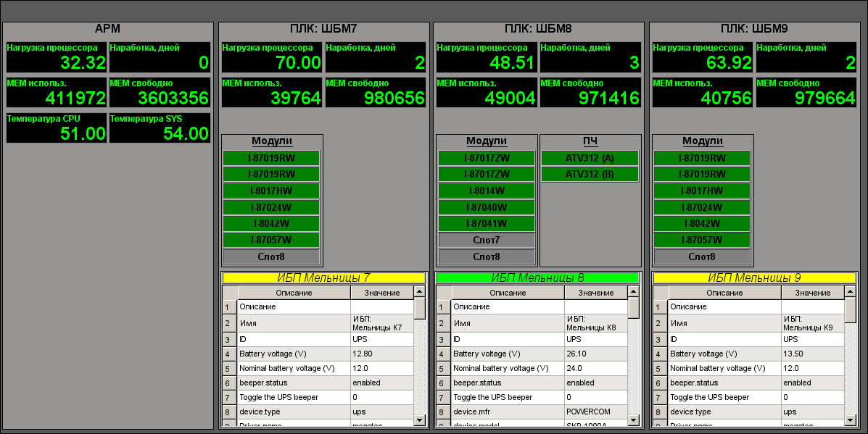Screen dimensions: 868x434
Task: Click the yellow ИБП Мельницы 7 status header
Action: click(x=323, y=277)
